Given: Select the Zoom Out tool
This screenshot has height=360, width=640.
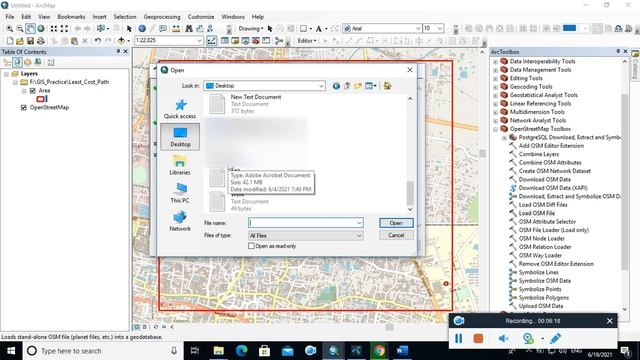Looking at the screenshot, I should 20,29.
